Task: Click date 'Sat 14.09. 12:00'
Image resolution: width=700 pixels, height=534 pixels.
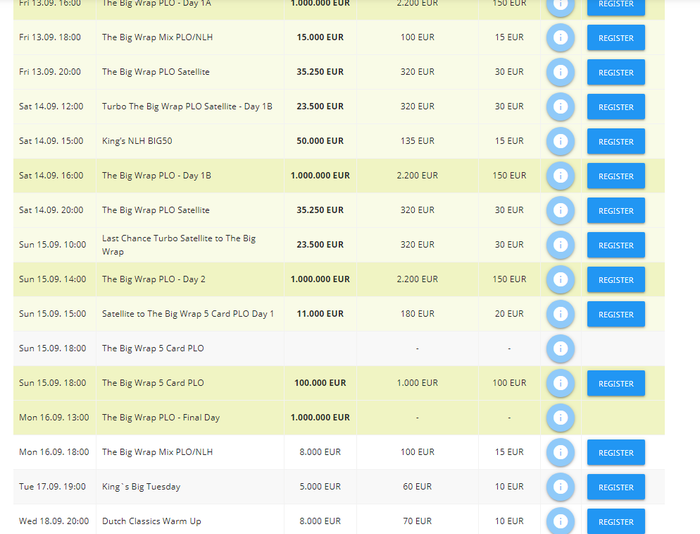Action: point(51,107)
